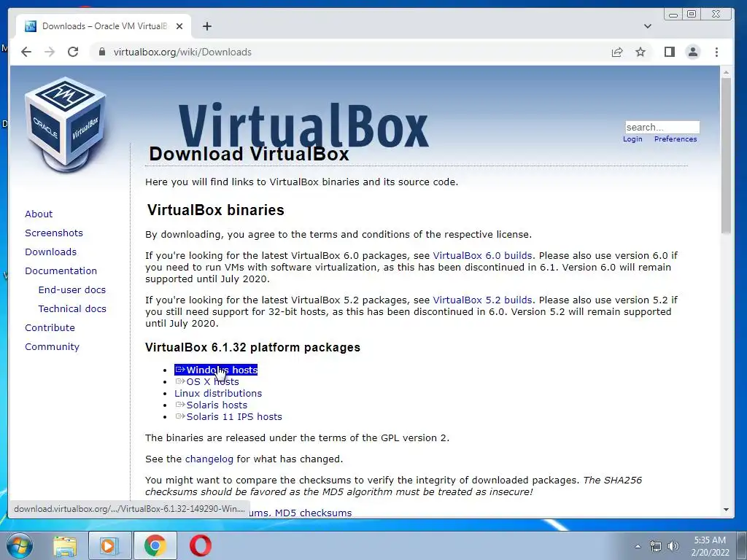Screen dimensions: 747x560
Task: Select the Downloads – Oracle VM VirtualBox tab
Action: (104, 26)
